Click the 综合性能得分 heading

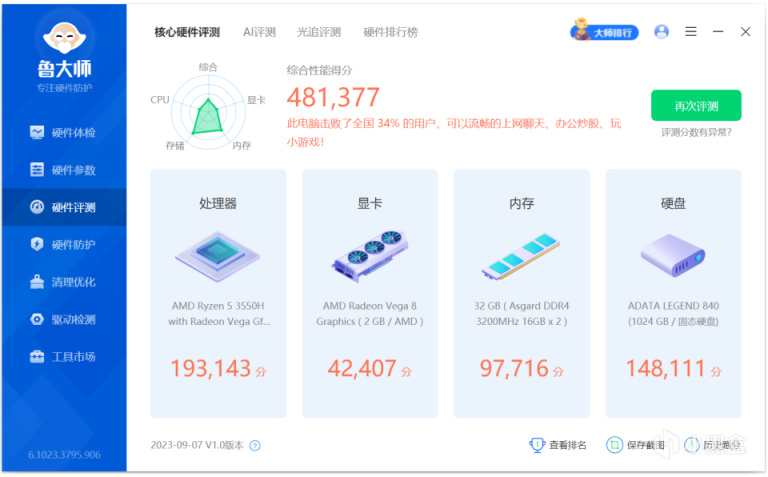[x=319, y=70]
